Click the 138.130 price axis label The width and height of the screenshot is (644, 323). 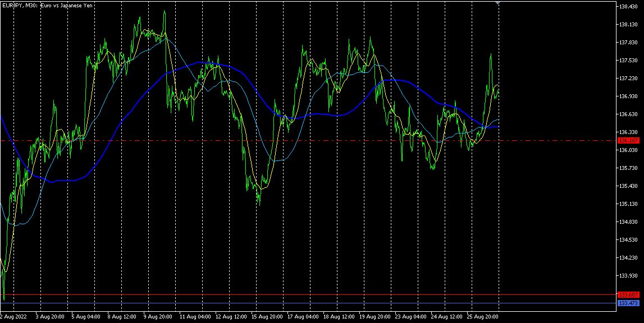pyautogui.click(x=628, y=25)
